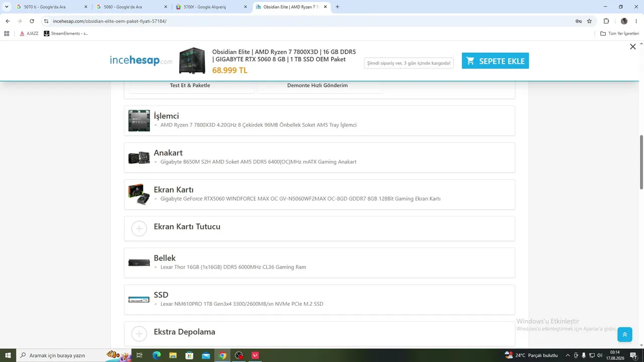644x362 pixels.
Task: Open the Windows Start menu
Action: (8, 355)
